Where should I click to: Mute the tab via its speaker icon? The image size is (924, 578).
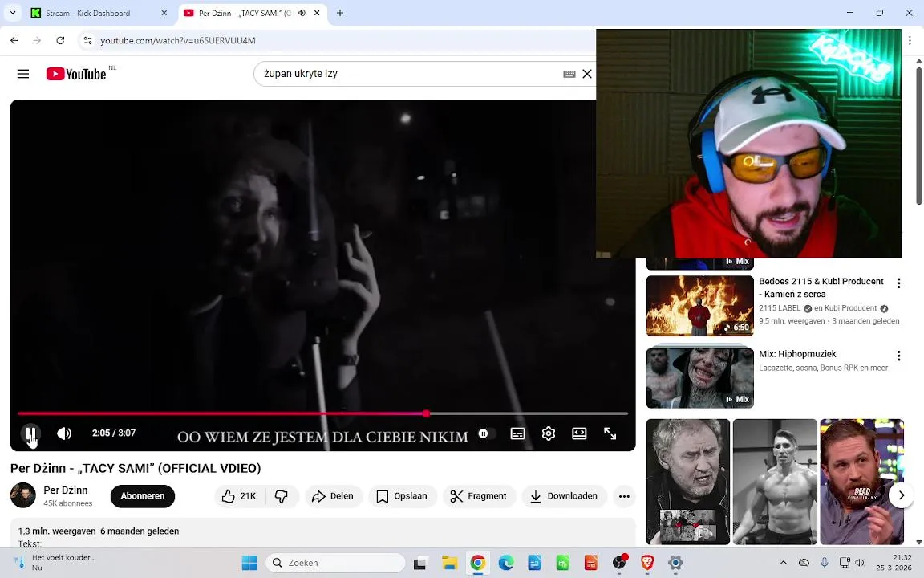tap(302, 13)
